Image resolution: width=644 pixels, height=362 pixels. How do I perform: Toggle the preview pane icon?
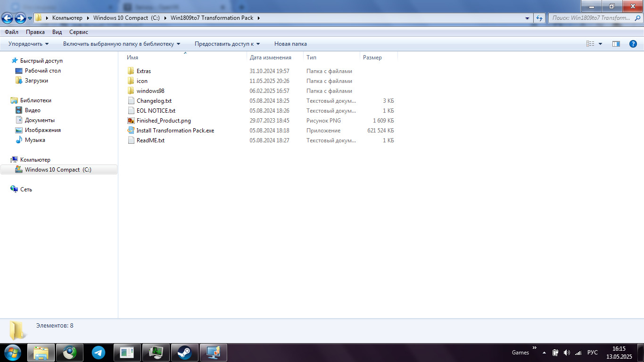[x=616, y=44]
